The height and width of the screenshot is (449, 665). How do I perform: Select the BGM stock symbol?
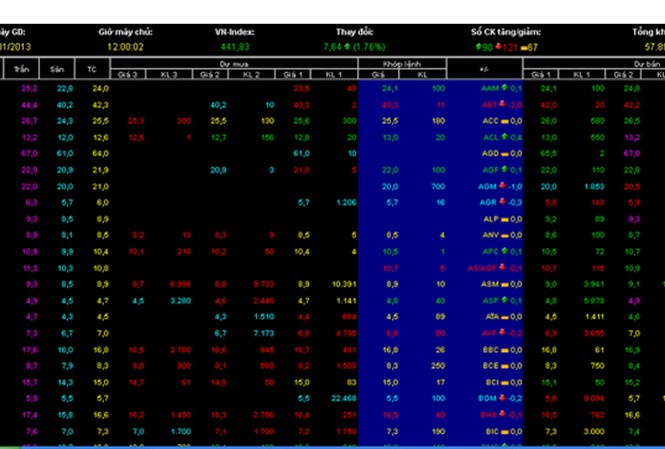coord(488,399)
